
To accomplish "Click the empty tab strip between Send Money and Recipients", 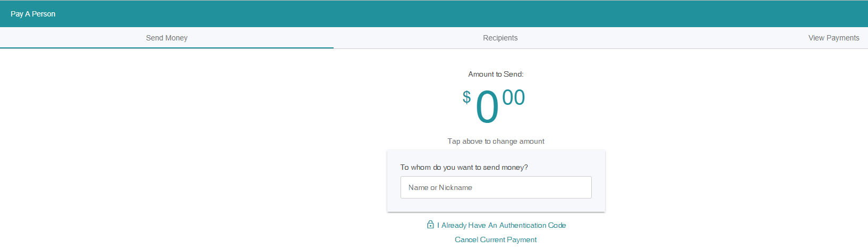I will click(x=335, y=38).
